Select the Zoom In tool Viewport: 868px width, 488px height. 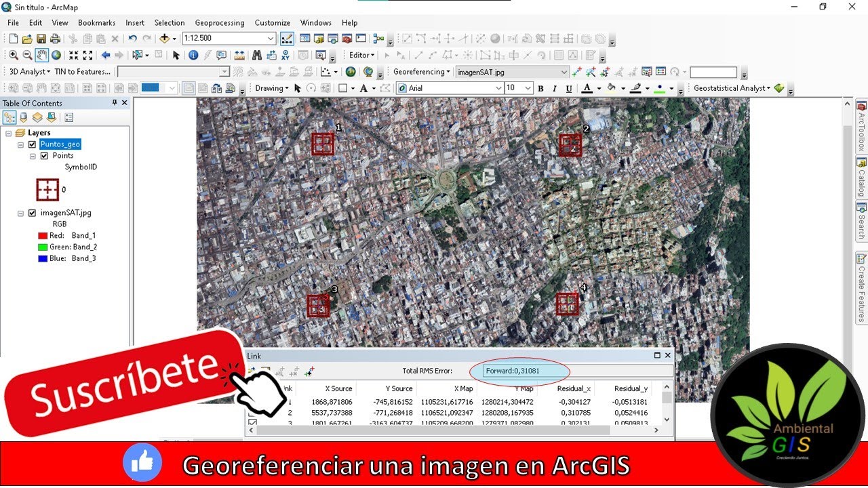(x=13, y=55)
